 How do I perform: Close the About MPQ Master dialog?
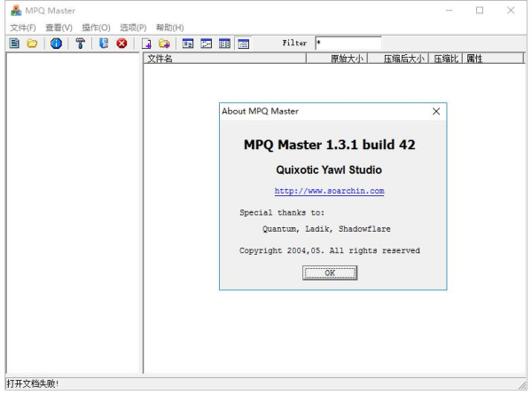click(435, 112)
